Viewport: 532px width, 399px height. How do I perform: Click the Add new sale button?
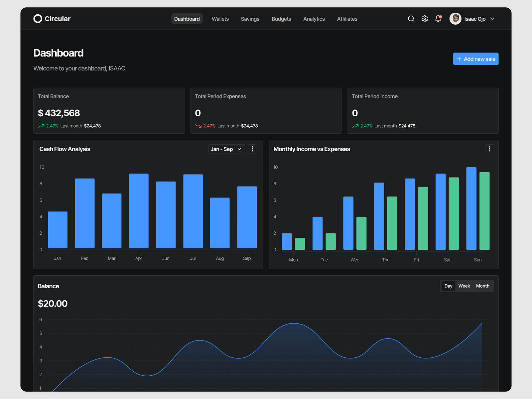pos(475,59)
